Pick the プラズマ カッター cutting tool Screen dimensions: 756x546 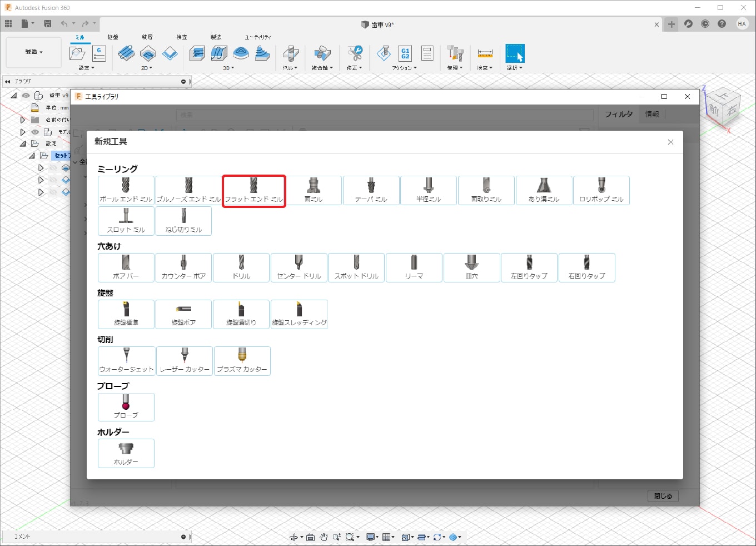point(242,361)
